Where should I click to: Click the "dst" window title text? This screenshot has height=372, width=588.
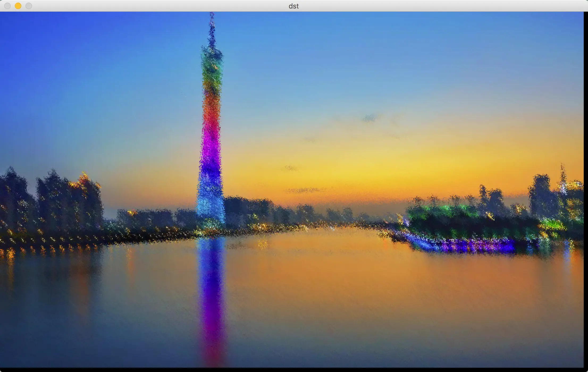(x=293, y=6)
